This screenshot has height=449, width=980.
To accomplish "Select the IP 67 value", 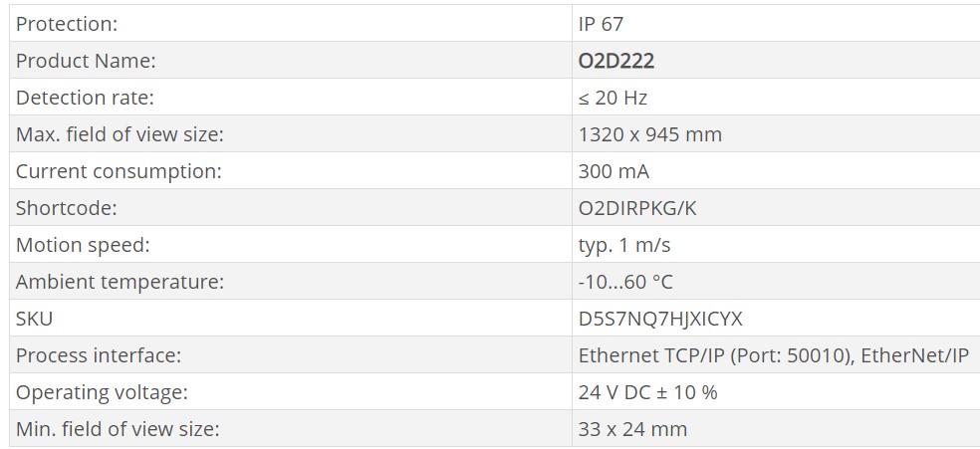I will tap(601, 24).
